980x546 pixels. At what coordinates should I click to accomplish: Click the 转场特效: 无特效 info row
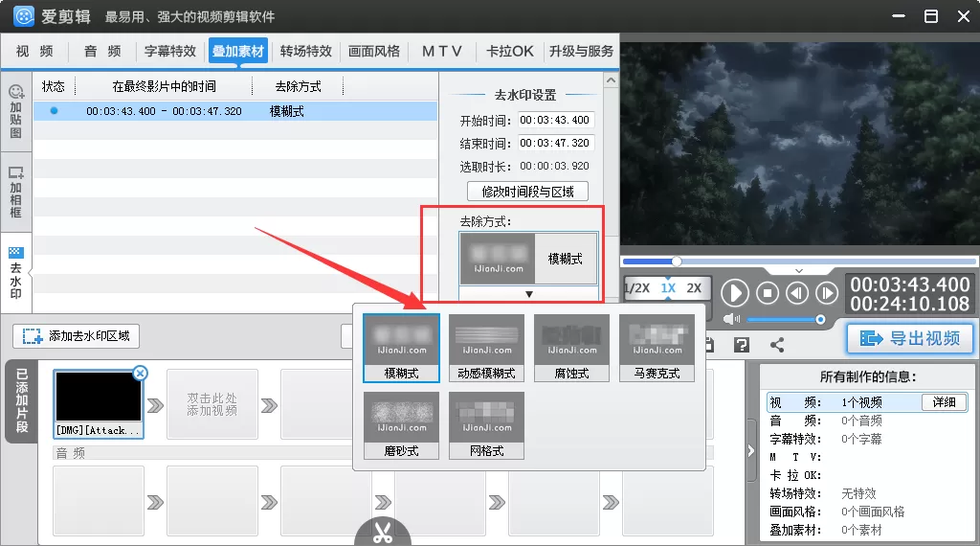(867, 493)
